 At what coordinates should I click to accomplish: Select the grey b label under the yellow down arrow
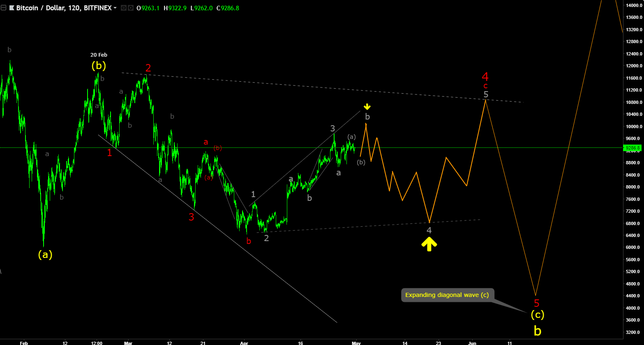[367, 117]
